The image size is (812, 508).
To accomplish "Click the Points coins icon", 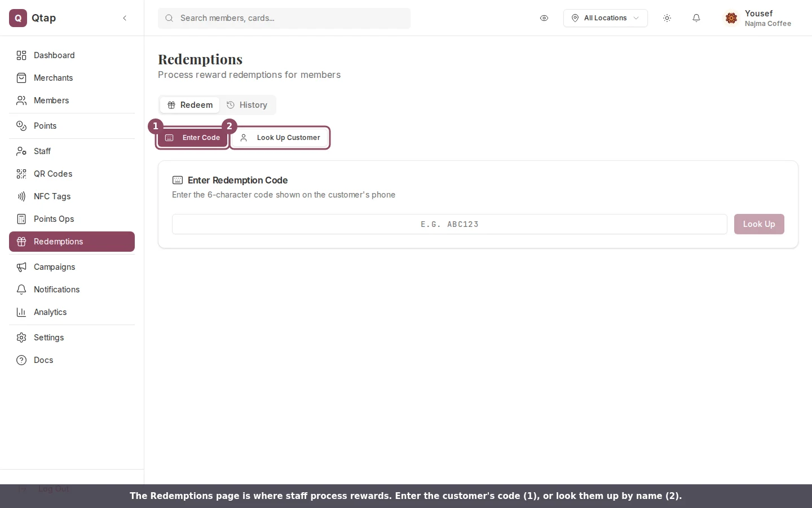I will click(21, 126).
